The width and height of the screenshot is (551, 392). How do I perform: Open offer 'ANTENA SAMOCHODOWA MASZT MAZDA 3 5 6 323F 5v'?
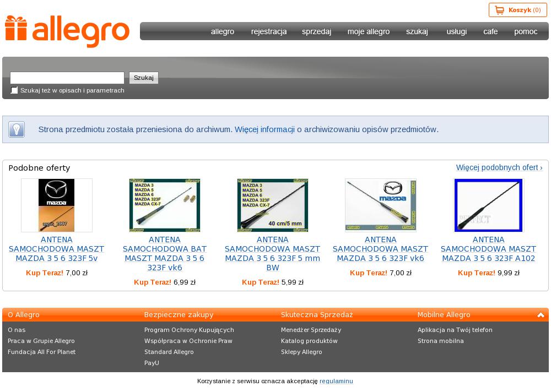(x=57, y=249)
